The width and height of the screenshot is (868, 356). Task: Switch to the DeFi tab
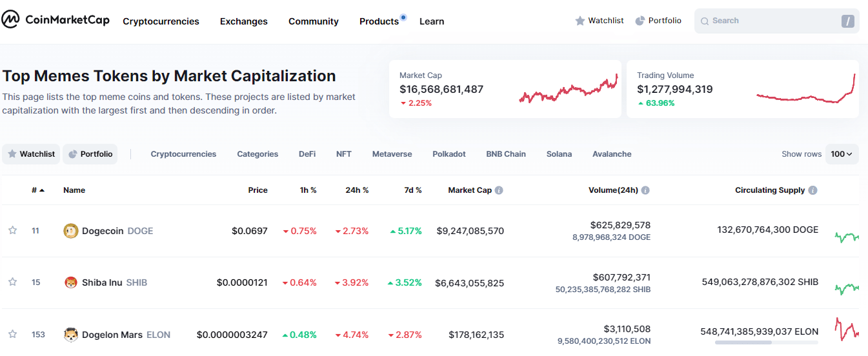[x=307, y=154]
